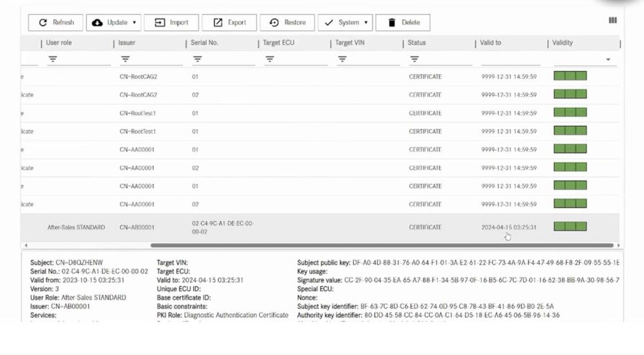This screenshot has width=644, height=355.
Task: Click the Subject CN=D8QZHENW detail text
Action: pyautogui.click(x=66, y=263)
